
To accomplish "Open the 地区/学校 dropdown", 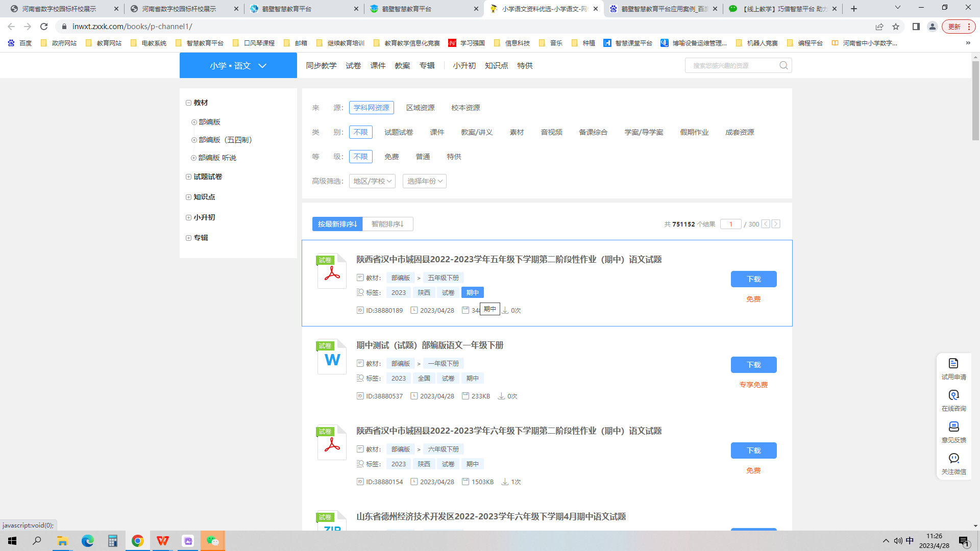I will point(372,181).
